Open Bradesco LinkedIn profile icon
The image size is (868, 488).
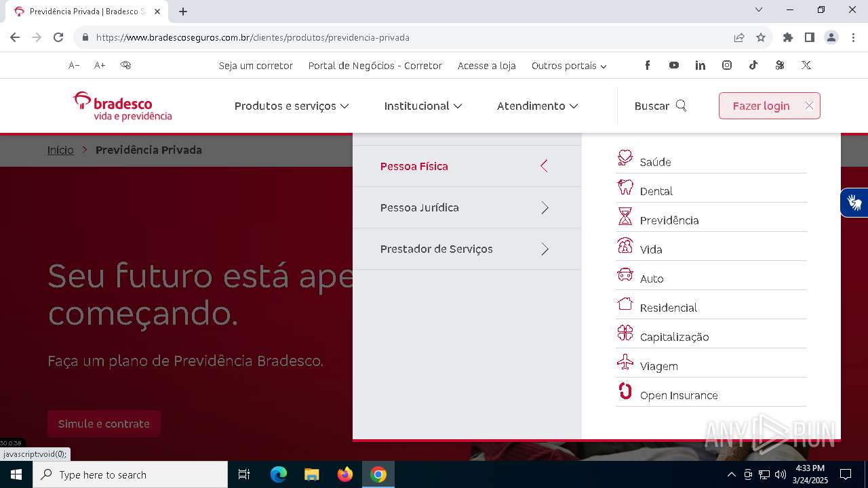click(700, 65)
